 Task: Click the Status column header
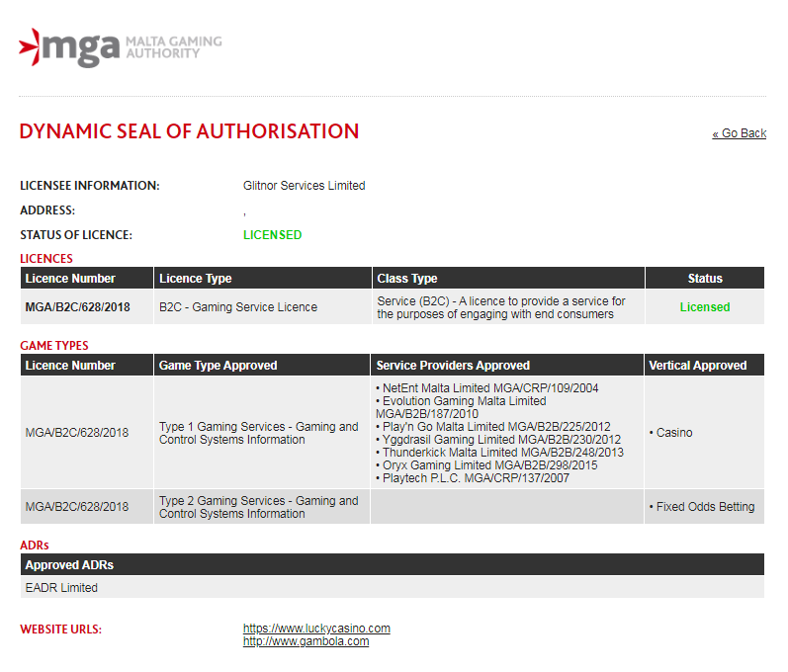click(705, 279)
